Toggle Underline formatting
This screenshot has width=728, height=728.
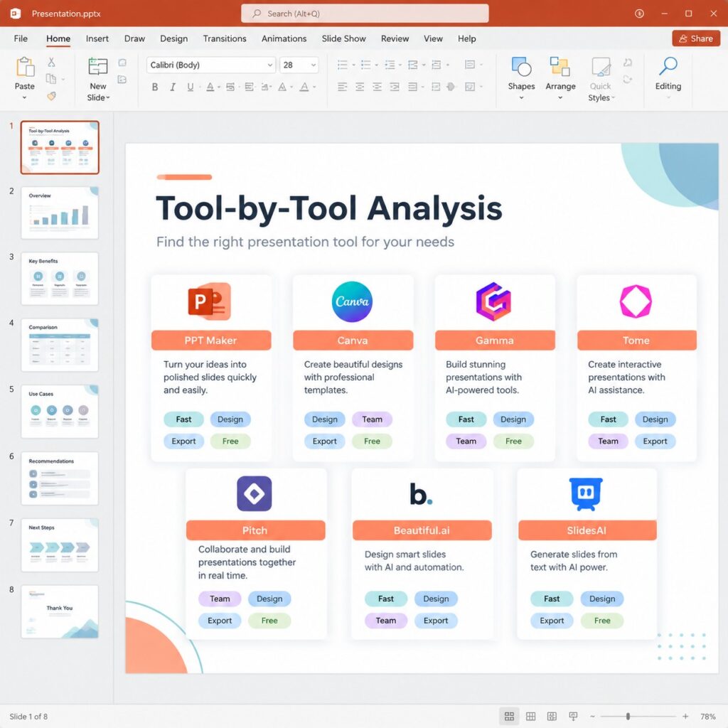[x=190, y=87]
